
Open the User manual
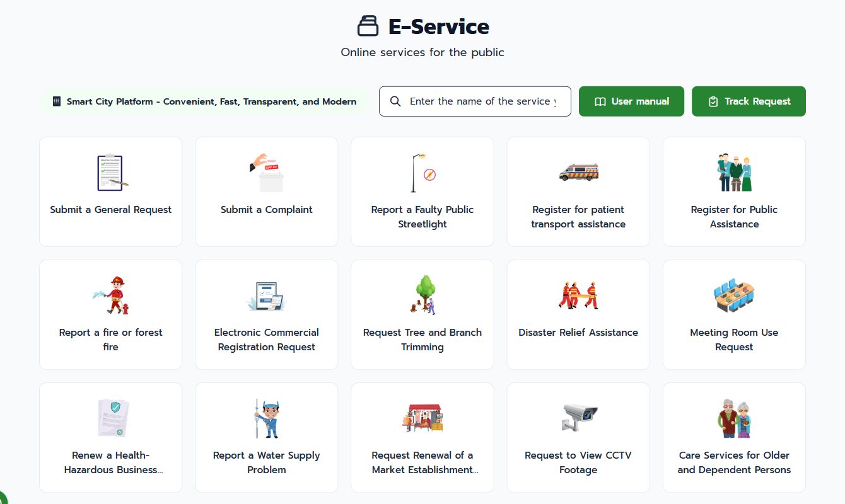(631, 101)
